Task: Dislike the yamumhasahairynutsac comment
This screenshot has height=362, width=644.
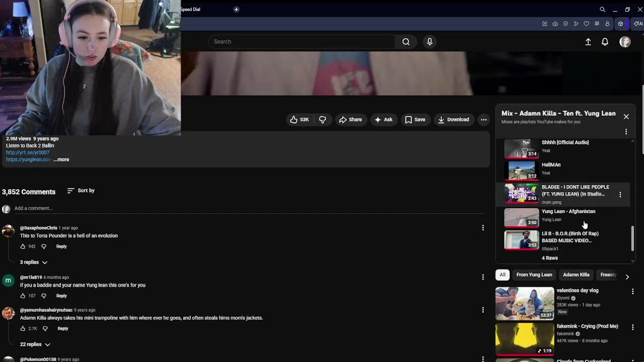Action: (45, 328)
